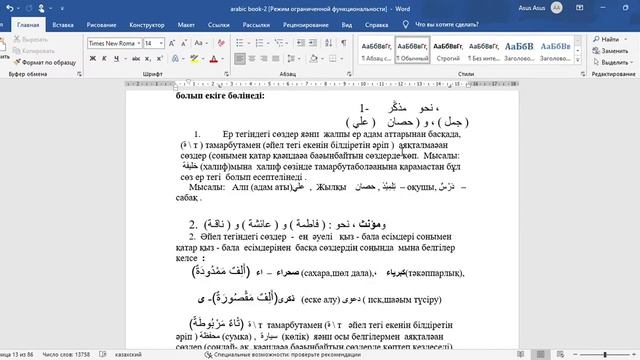This screenshot has width=640, height=360.
Task: Open the Справка tab
Action: tap(376, 25)
